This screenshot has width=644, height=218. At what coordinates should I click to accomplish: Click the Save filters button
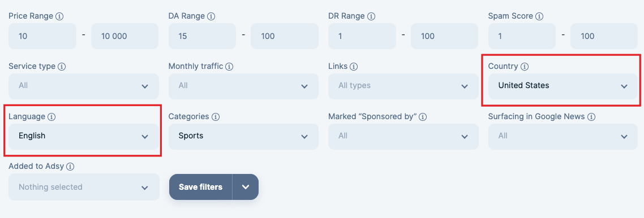point(201,187)
